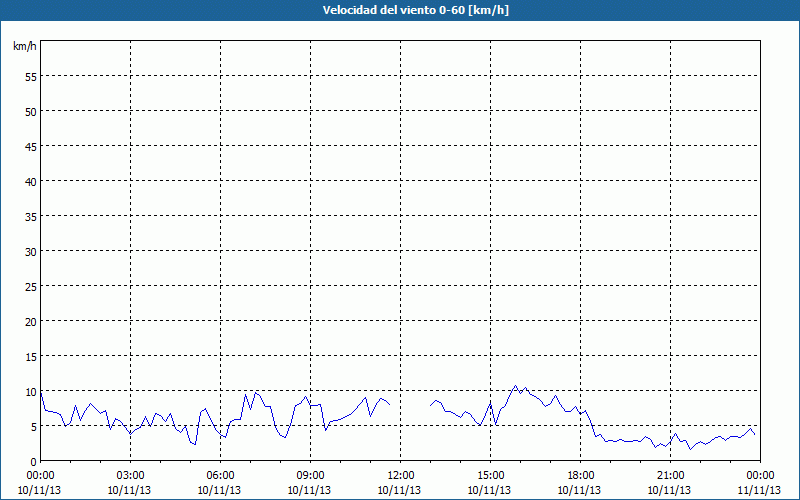Select the 10/11/13 date under 12:00
Screen dimensions: 800x500
point(399,490)
